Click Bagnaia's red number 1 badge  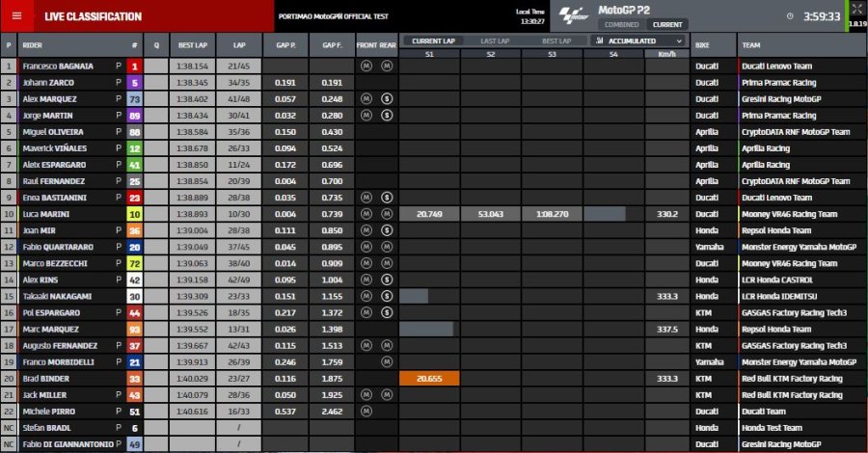[x=134, y=67]
